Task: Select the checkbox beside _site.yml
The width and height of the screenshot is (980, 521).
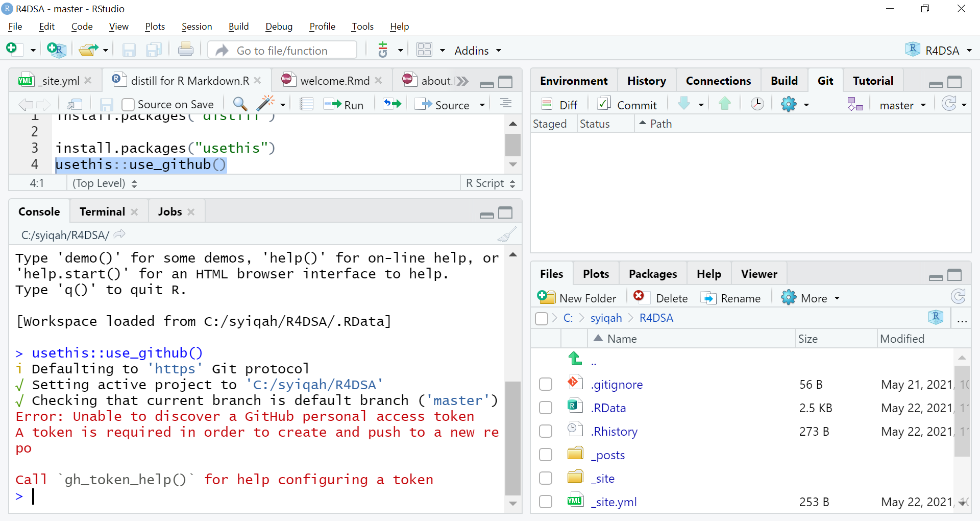Action: 546,502
